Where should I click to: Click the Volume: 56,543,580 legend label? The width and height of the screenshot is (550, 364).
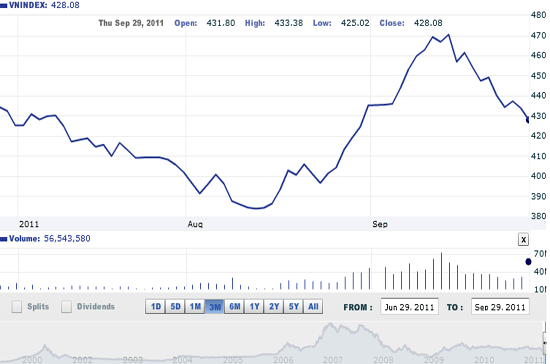[46, 238]
